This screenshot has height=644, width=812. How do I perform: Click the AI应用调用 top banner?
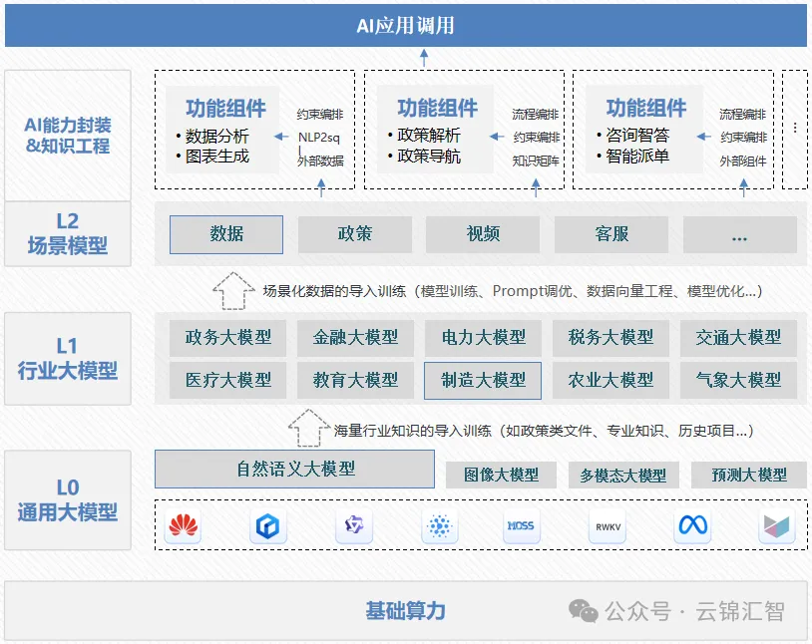(x=405, y=25)
